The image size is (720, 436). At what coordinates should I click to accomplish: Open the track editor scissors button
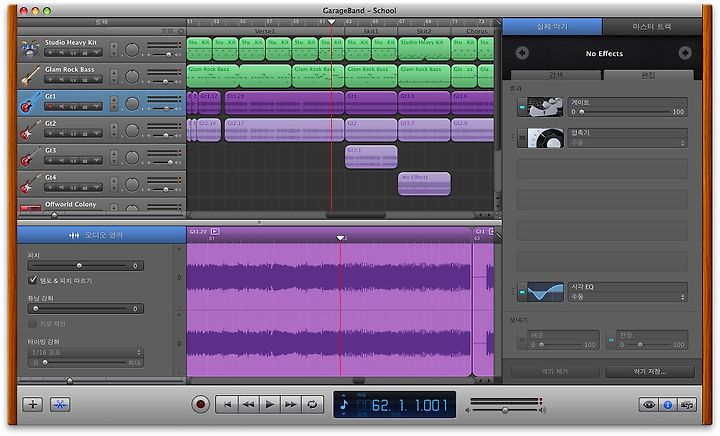[60, 404]
